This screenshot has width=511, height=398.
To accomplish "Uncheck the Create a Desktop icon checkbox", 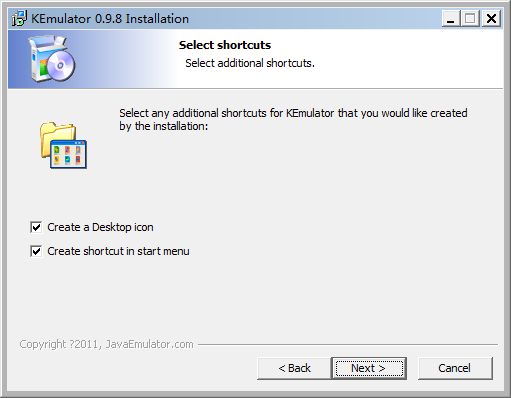I will [x=36, y=227].
